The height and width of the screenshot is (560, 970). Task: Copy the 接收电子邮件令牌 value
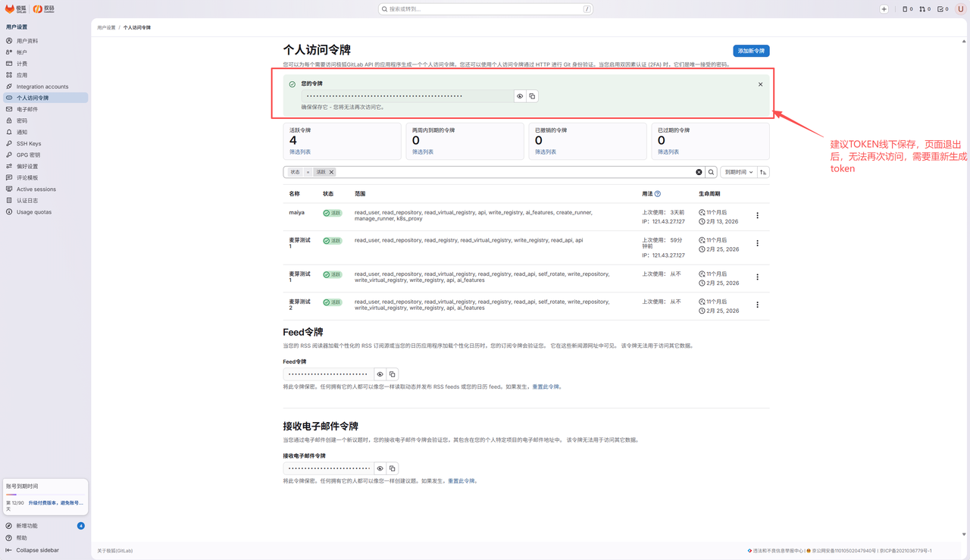[x=393, y=468]
